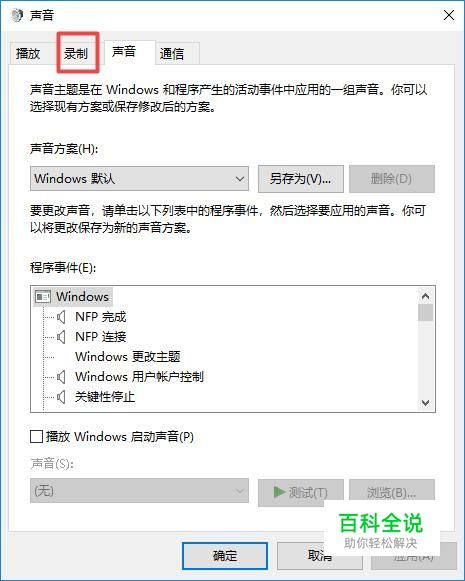Switch to the 播放 tab
The image size is (465, 581).
[x=28, y=53]
